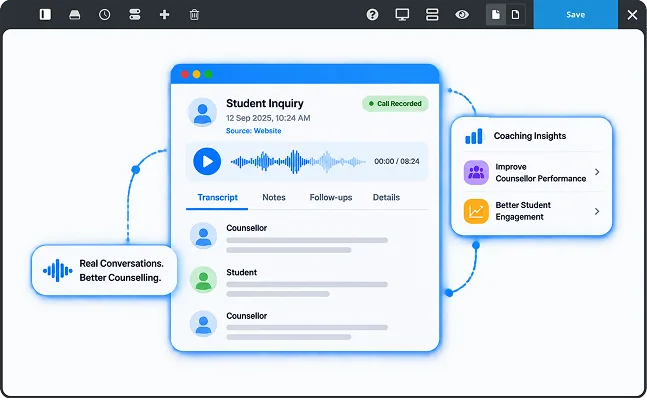The image size is (647, 400).
Task: Click the purple group people icon
Action: (476, 173)
